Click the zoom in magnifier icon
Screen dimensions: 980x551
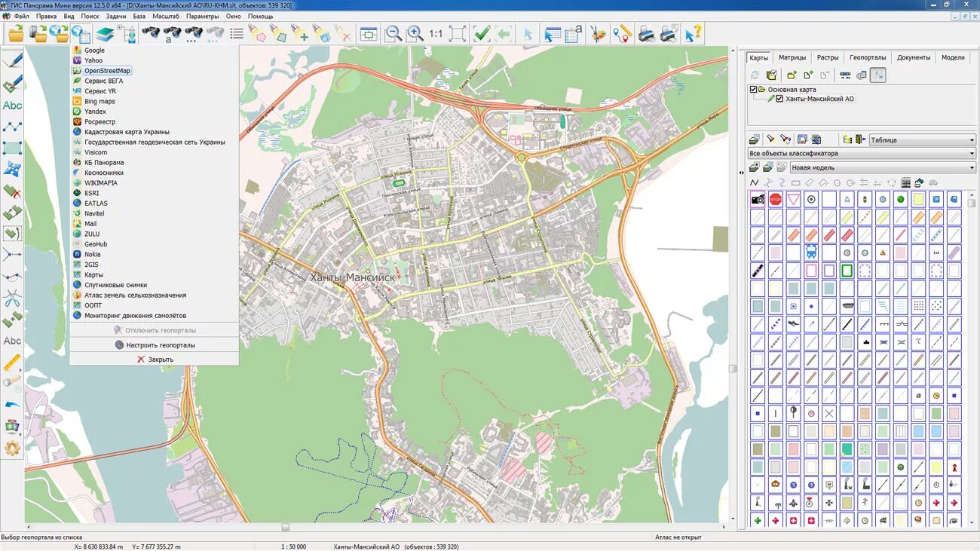pos(415,33)
